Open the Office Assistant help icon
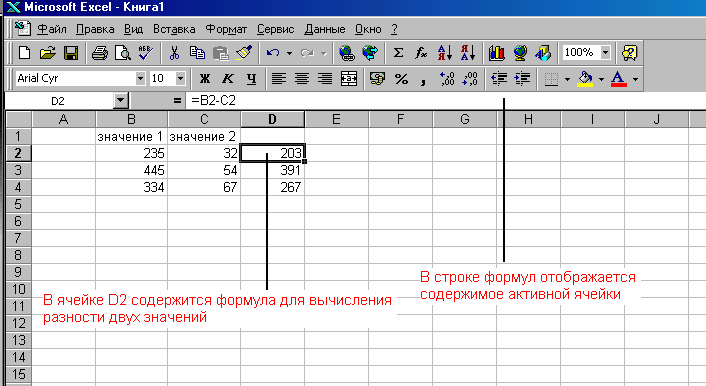 point(629,53)
